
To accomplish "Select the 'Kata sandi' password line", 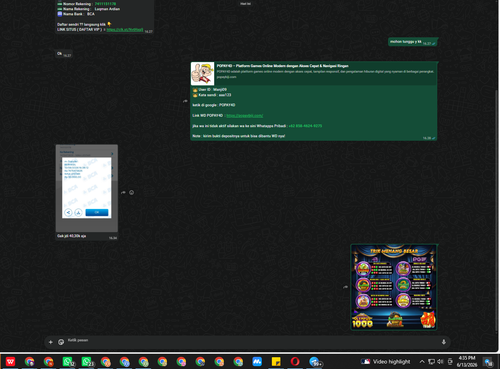I will [212, 95].
